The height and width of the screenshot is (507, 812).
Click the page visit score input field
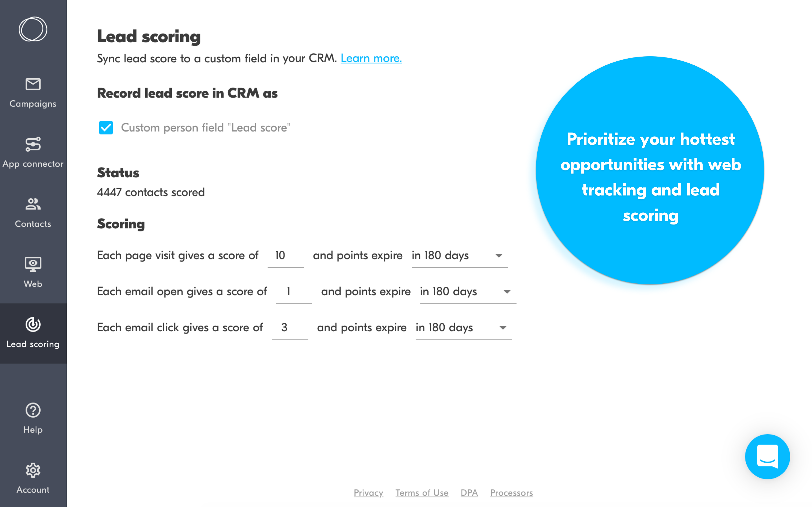tap(286, 256)
